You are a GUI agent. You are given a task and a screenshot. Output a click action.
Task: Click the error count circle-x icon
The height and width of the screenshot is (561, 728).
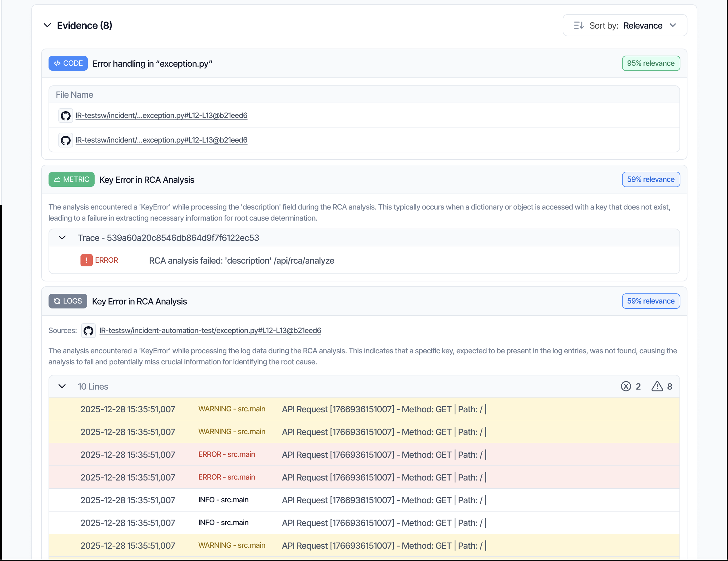point(626,386)
